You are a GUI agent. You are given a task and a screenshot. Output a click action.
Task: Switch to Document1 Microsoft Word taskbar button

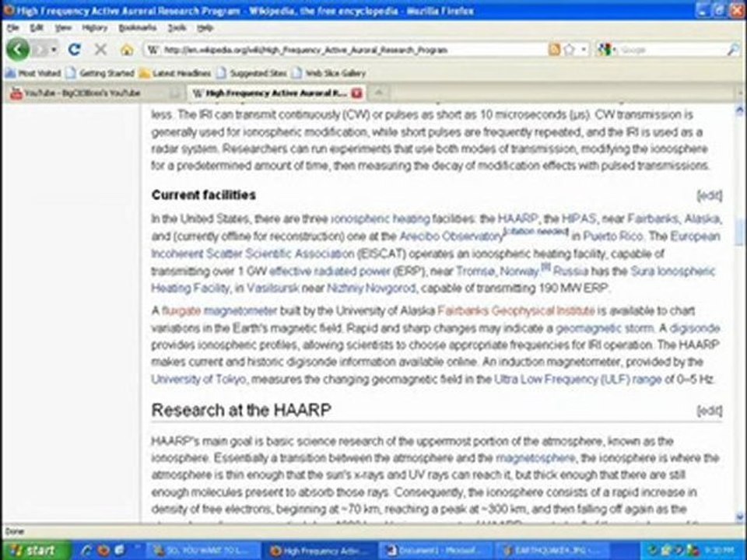click(x=437, y=551)
